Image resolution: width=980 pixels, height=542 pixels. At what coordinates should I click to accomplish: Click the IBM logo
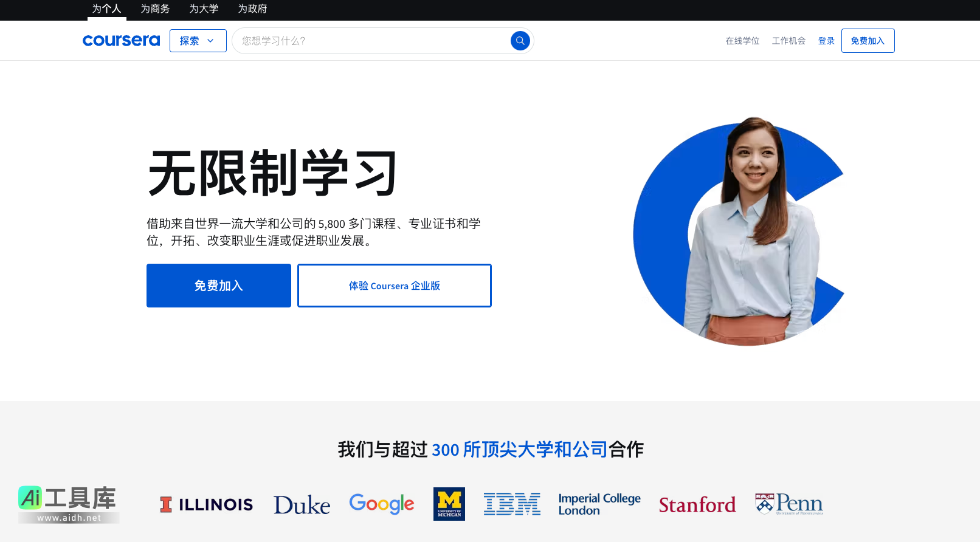[x=512, y=504]
